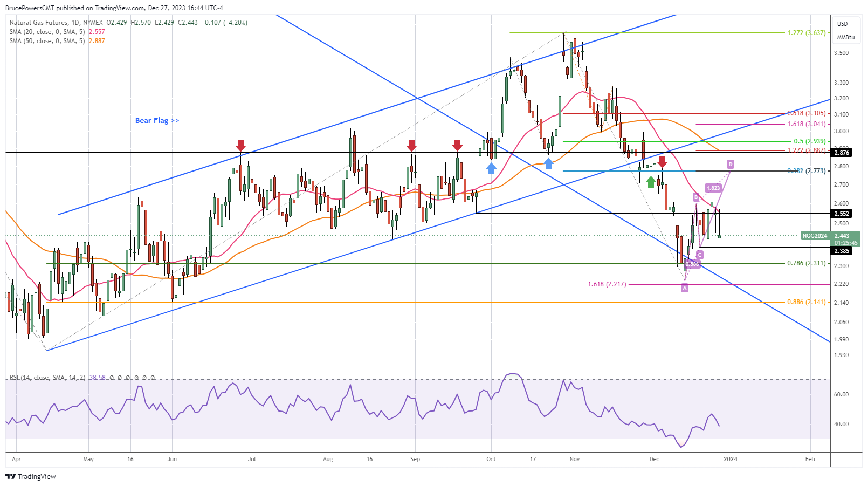The image size is (868, 486).
Task: Select the green up arrow near December
Action: pos(651,182)
